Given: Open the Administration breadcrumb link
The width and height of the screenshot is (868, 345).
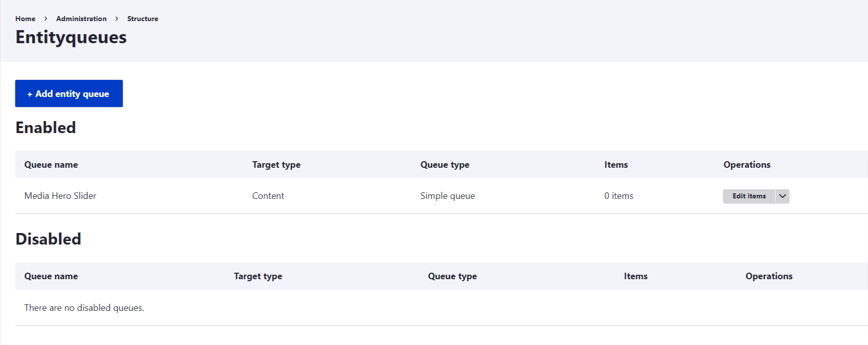Looking at the screenshot, I should point(81,19).
